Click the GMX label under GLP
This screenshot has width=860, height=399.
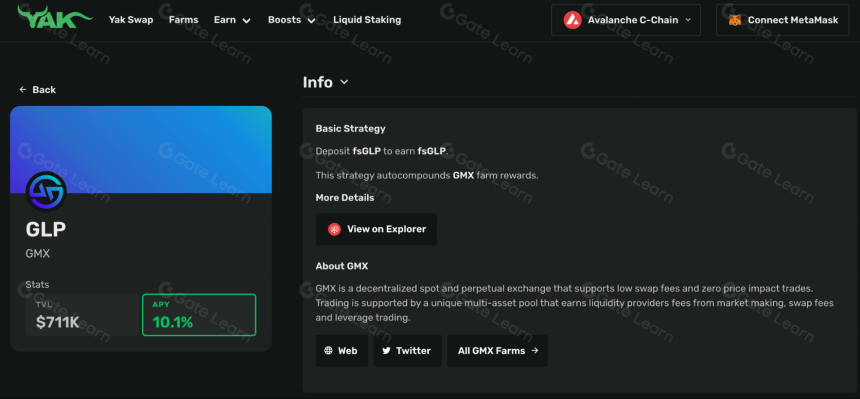(x=38, y=254)
